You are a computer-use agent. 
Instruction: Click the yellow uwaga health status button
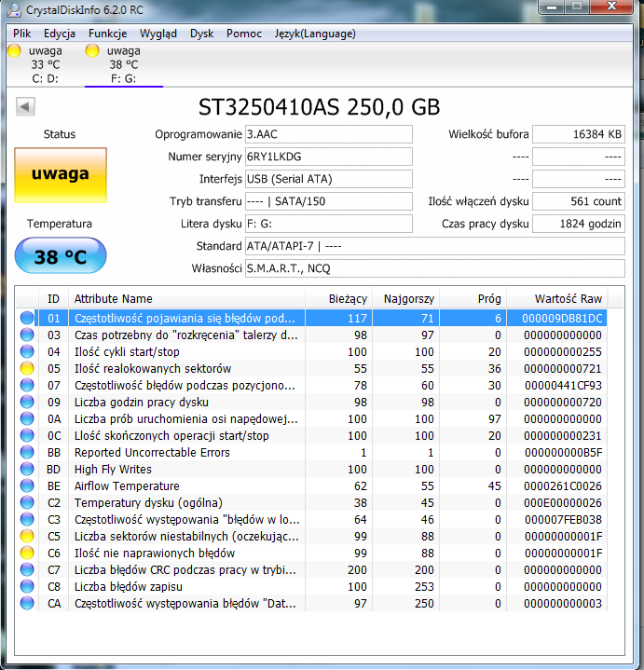click(x=61, y=175)
